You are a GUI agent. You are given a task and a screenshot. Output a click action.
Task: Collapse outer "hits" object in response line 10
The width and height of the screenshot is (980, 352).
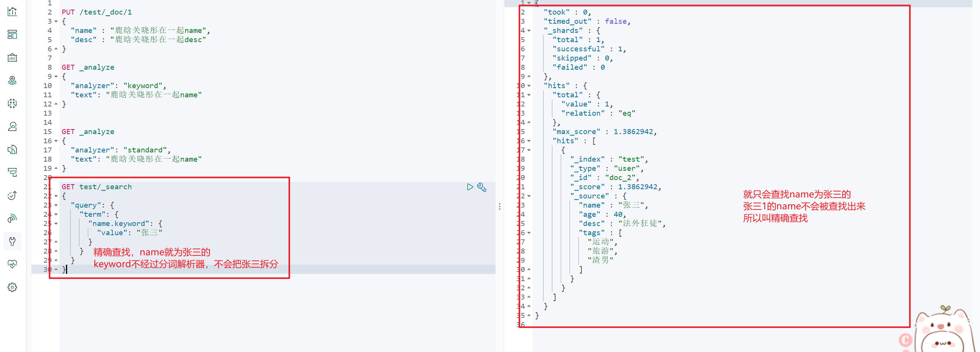tap(529, 86)
